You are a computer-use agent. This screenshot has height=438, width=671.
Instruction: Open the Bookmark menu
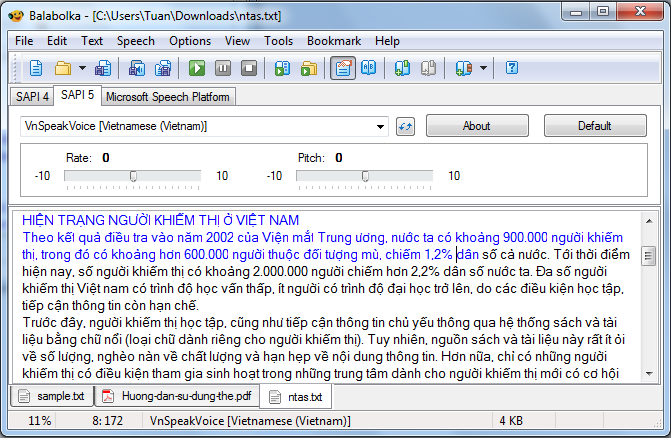click(x=334, y=41)
